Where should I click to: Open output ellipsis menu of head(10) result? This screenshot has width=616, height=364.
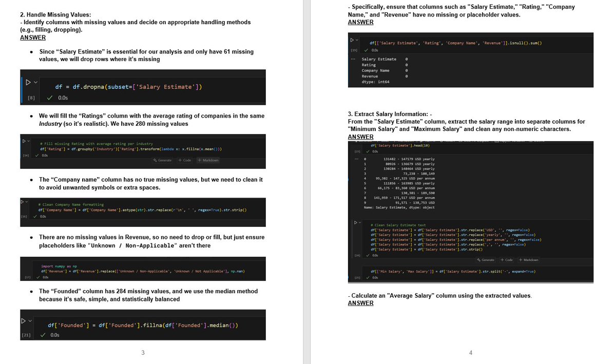click(x=358, y=158)
